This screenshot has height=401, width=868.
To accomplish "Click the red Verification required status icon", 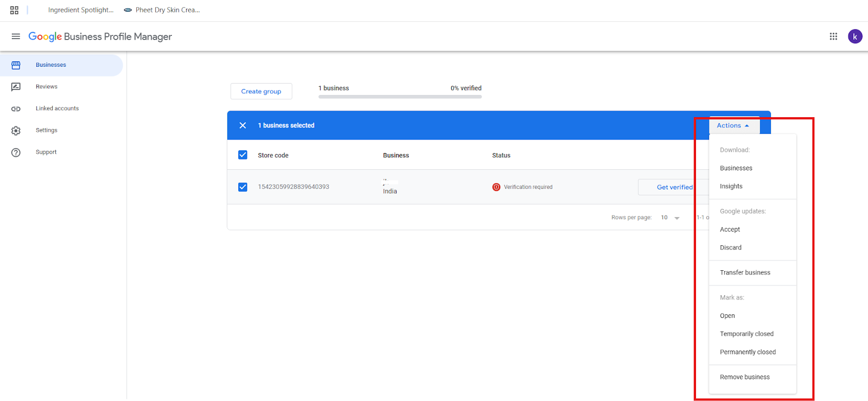I will tap(496, 187).
